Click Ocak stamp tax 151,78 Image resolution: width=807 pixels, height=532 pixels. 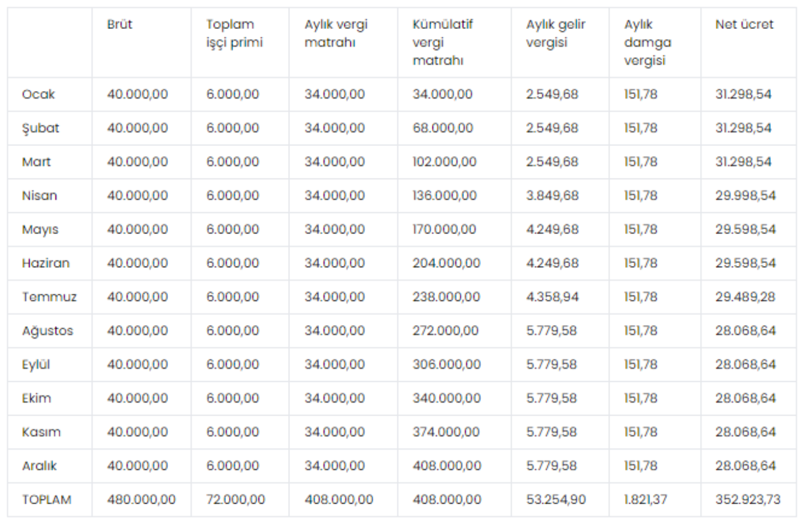coord(640,94)
